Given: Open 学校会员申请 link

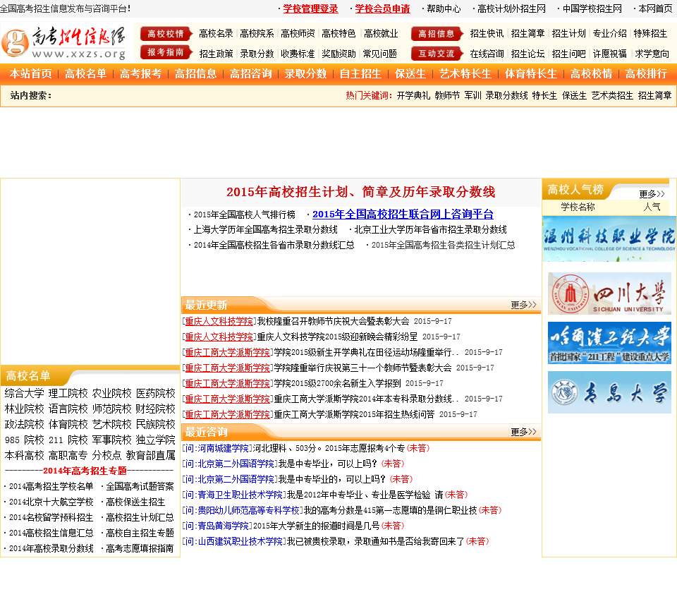Looking at the screenshot, I should click(382, 9).
